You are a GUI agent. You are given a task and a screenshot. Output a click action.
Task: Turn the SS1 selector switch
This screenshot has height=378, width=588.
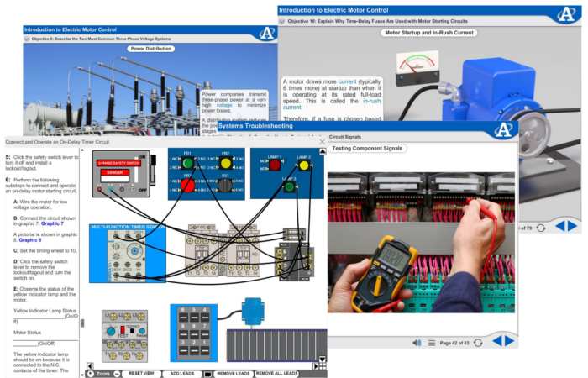point(225,186)
